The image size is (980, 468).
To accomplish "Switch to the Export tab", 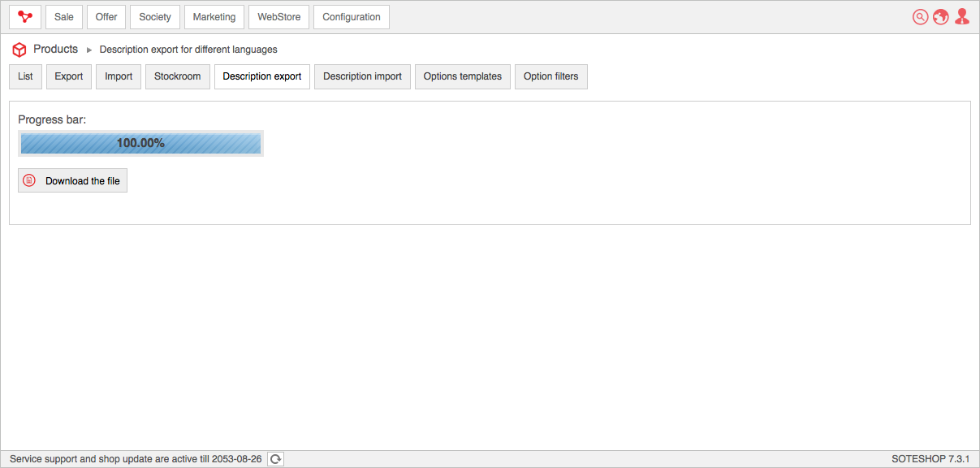I will [x=69, y=76].
